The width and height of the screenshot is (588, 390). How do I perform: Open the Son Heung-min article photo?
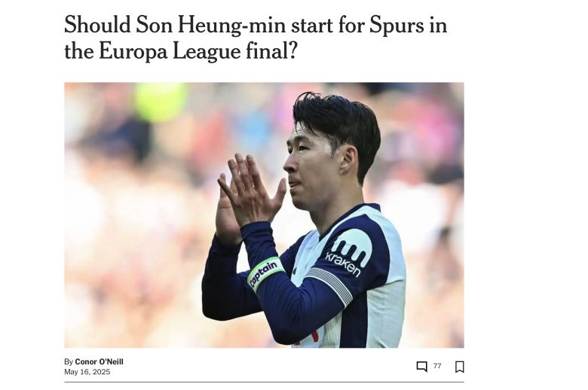coord(264,215)
